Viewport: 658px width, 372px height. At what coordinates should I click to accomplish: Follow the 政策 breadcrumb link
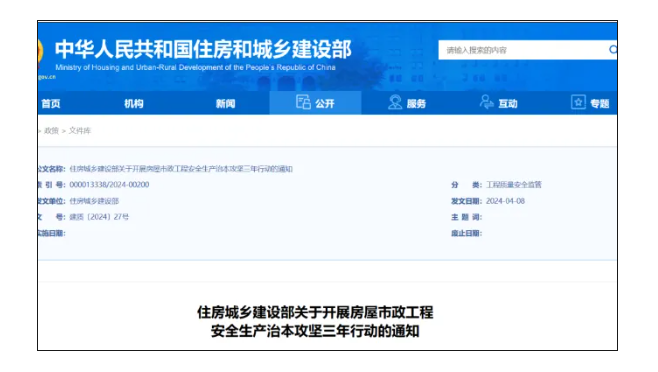pos(51,131)
